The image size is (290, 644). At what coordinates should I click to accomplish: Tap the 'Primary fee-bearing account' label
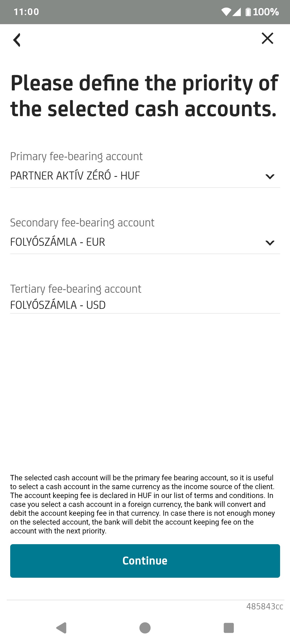(x=76, y=156)
